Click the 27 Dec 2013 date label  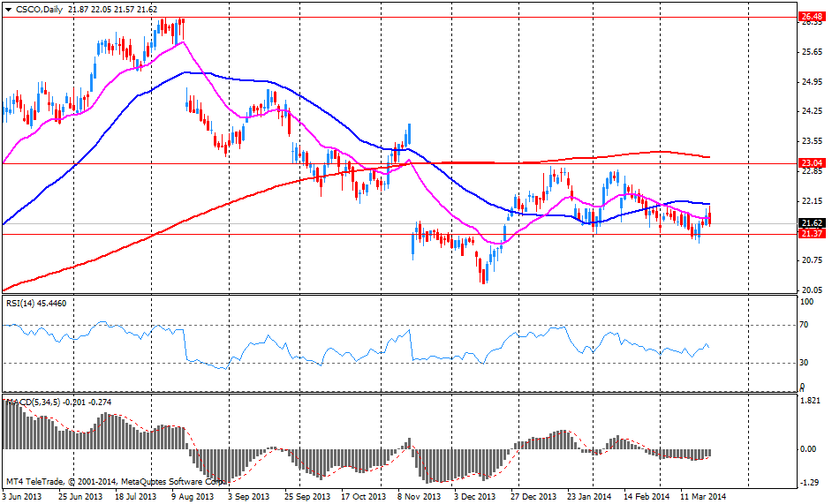(x=533, y=497)
